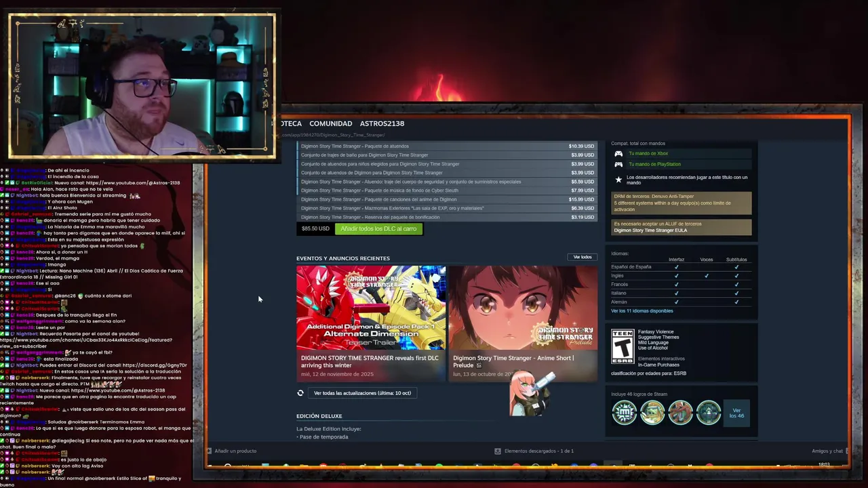Click the refresh icon beside updates button
868x488 pixels.
point(300,393)
